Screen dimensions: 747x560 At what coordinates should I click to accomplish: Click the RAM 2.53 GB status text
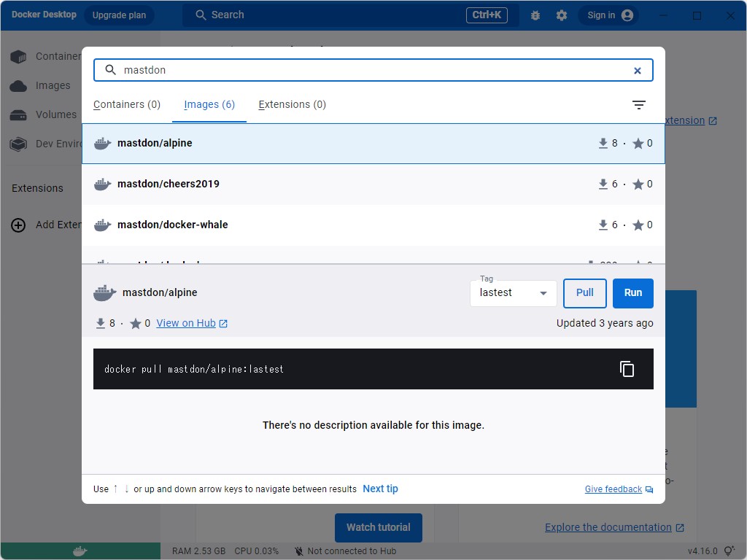(198, 551)
